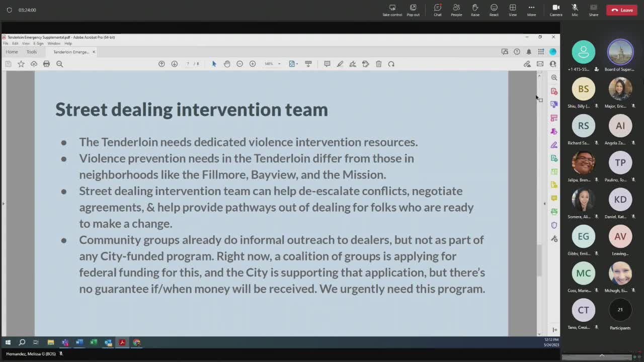Open the search magnifier in the right sidebar
The width and height of the screenshot is (644, 362).
coord(554,77)
